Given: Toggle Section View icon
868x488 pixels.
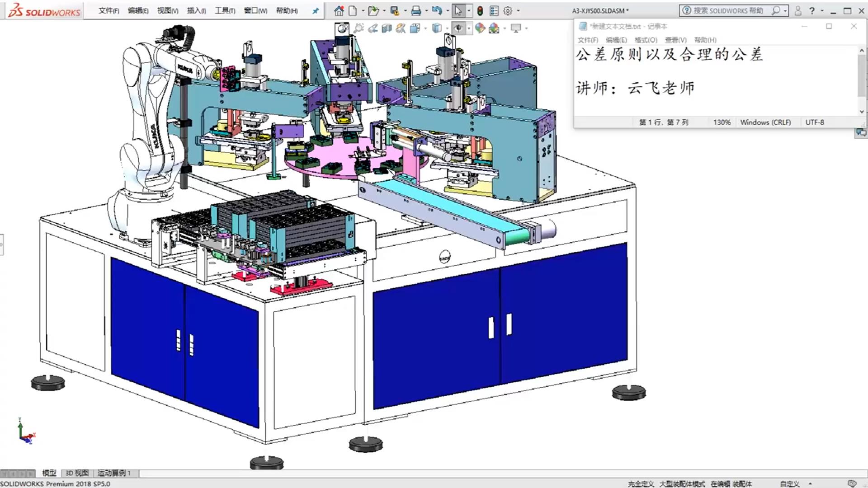Looking at the screenshot, I should pos(387,28).
